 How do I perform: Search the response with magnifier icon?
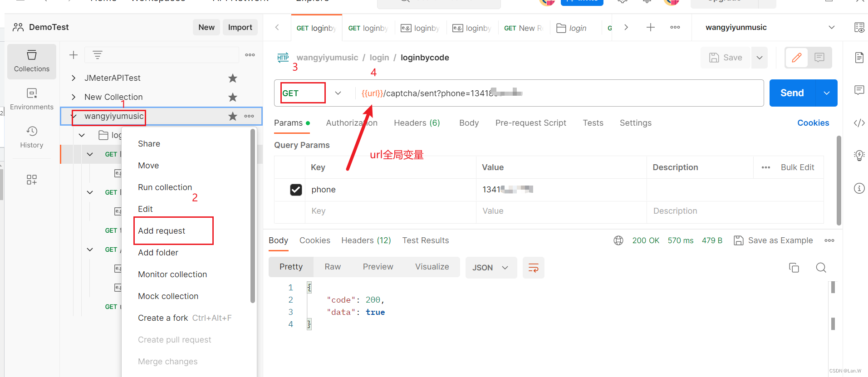(x=821, y=268)
